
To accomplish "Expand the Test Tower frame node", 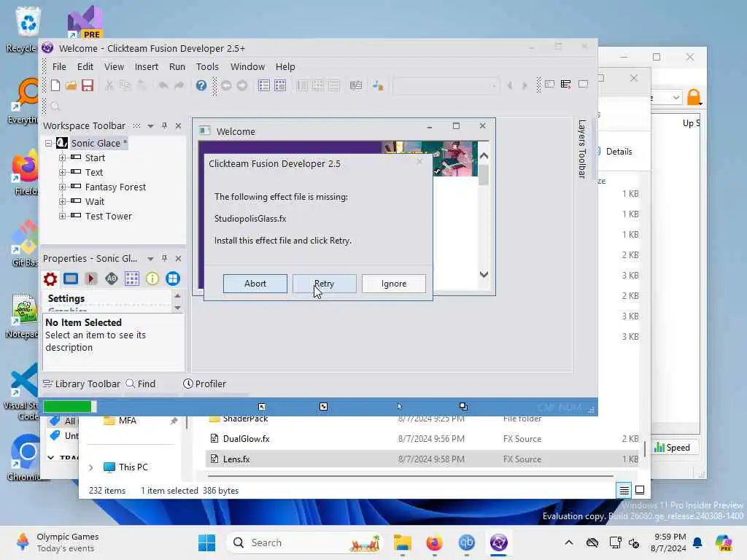I will 62,216.
